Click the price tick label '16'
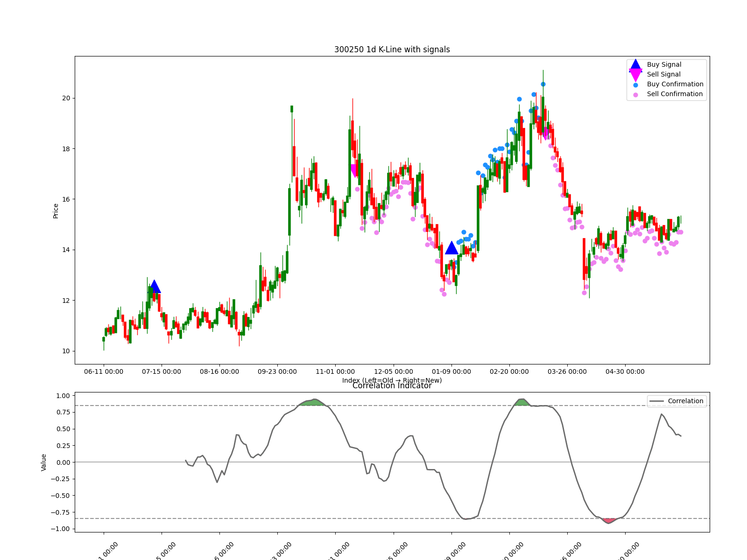The height and width of the screenshot is (560, 747). pos(66,199)
